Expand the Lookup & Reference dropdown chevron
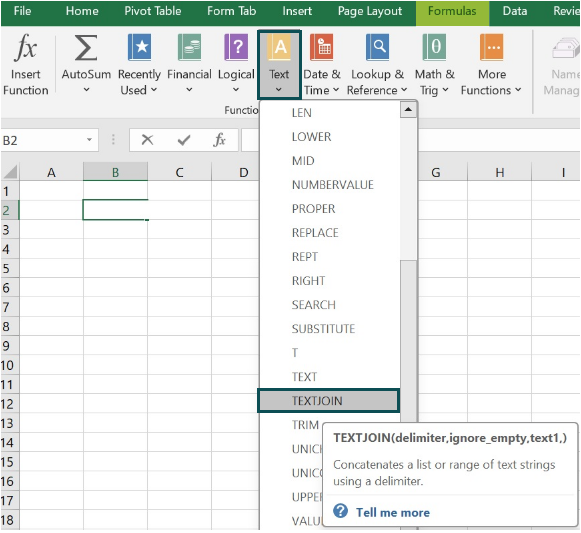Viewport: 581px width, 533px height. pyautogui.click(x=404, y=90)
